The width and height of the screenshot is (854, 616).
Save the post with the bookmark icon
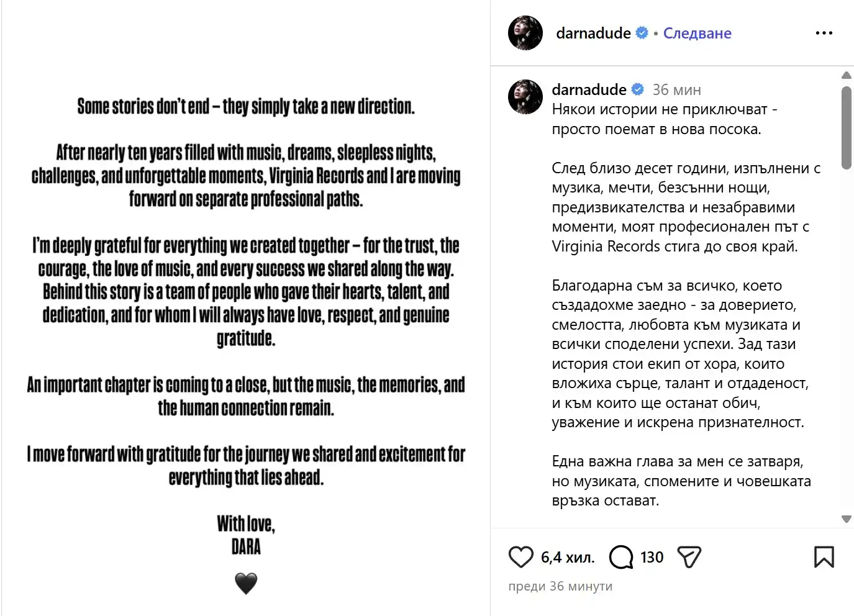tap(824, 557)
